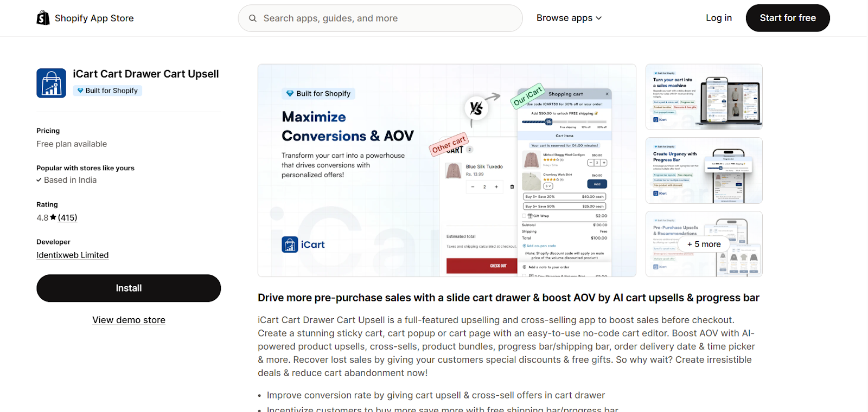The width and height of the screenshot is (868, 412).
Task: Click the rating star icon
Action: pos(53,217)
